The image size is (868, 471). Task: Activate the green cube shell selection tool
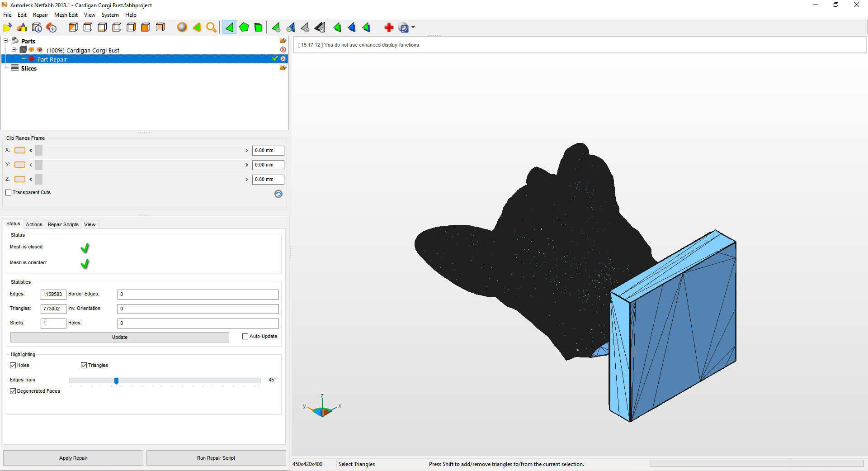[258, 28]
